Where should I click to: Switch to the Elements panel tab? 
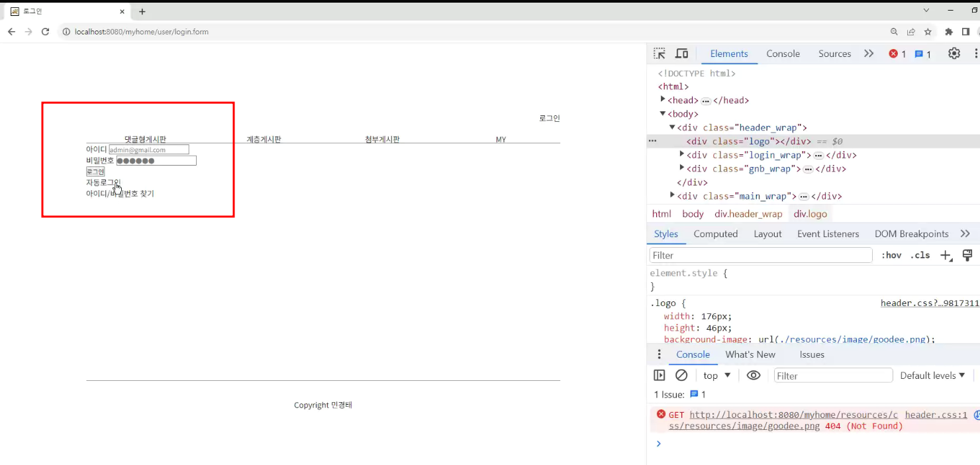pos(729,54)
